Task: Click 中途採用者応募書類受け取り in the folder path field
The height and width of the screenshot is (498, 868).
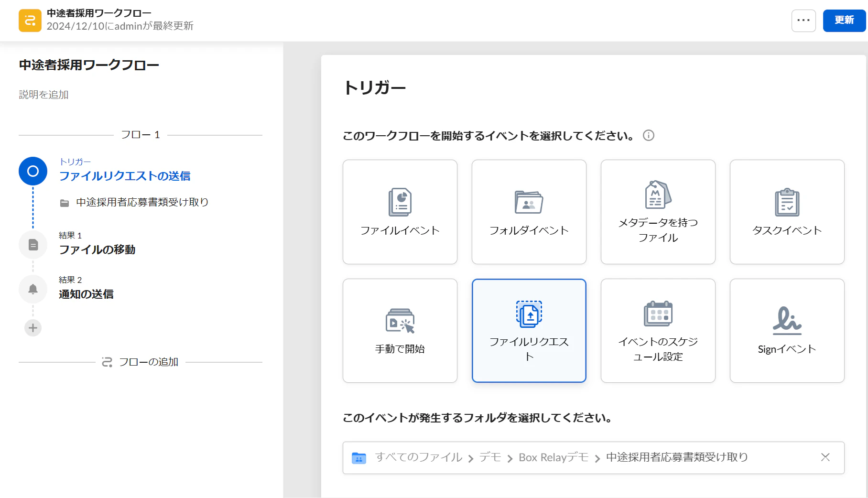Action: (x=677, y=457)
